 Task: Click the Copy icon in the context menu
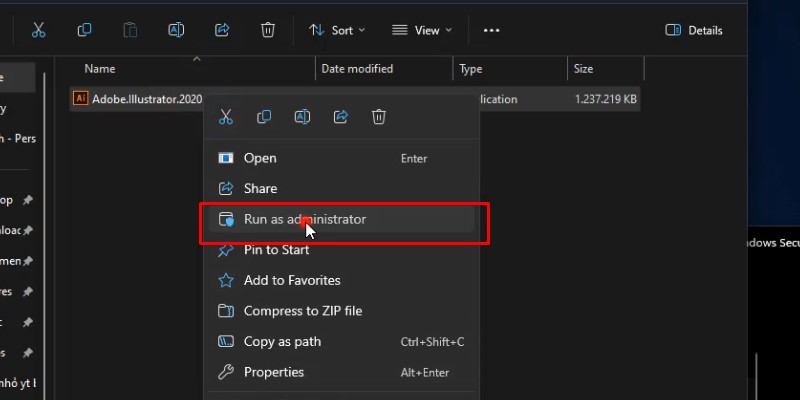264,117
